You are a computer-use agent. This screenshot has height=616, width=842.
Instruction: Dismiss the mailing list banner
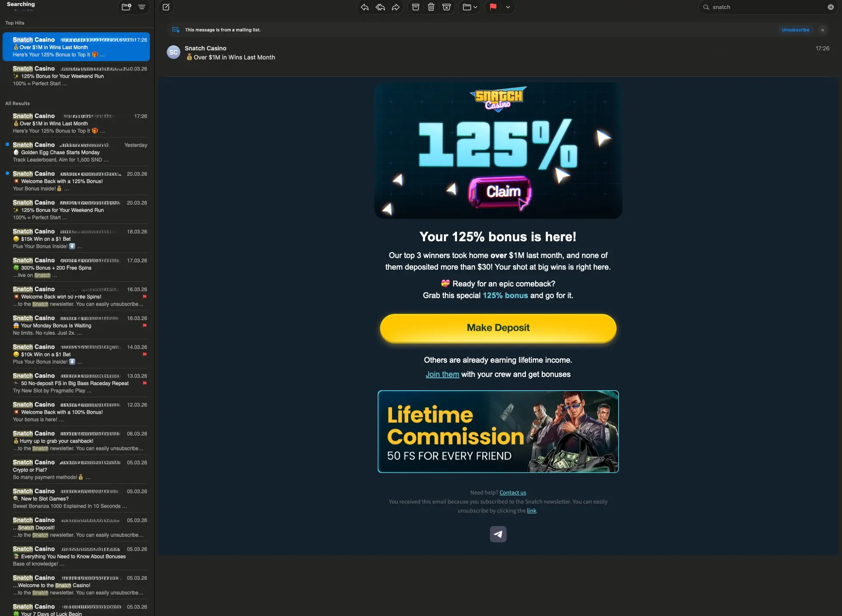[x=823, y=30]
